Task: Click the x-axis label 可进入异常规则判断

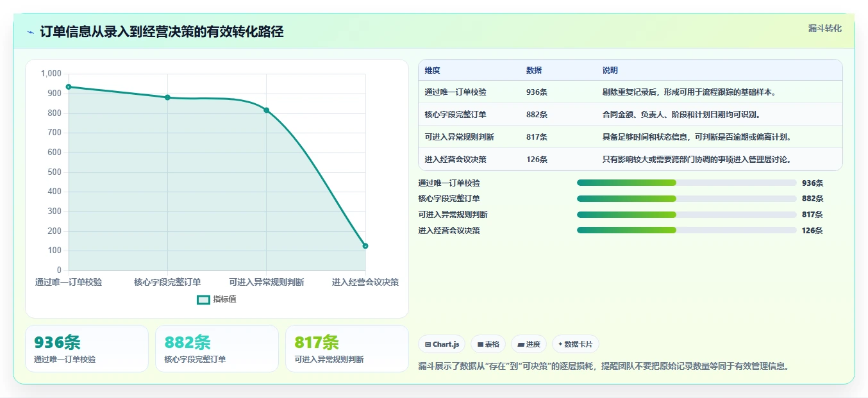Action: [267, 282]
